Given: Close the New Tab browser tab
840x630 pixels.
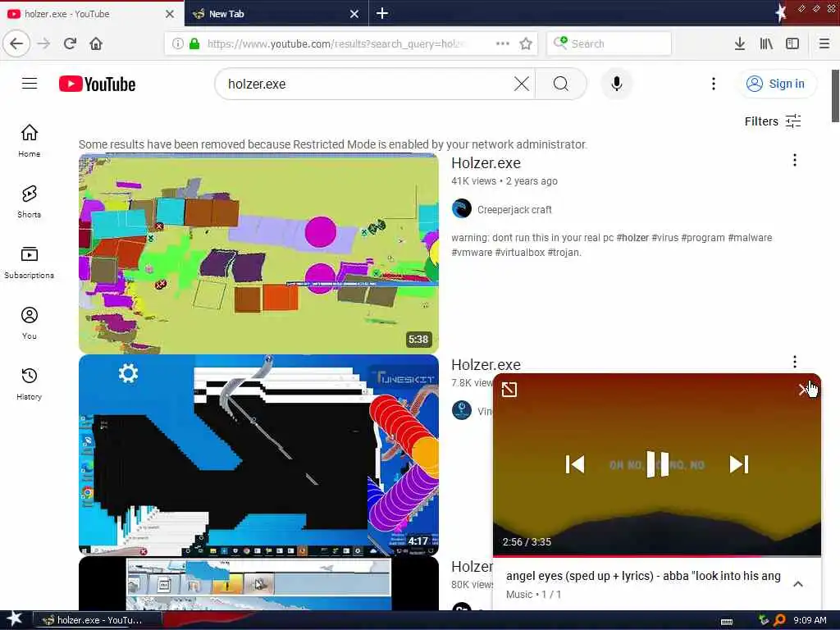Looking at the screenshot, I should coord(354,14).
